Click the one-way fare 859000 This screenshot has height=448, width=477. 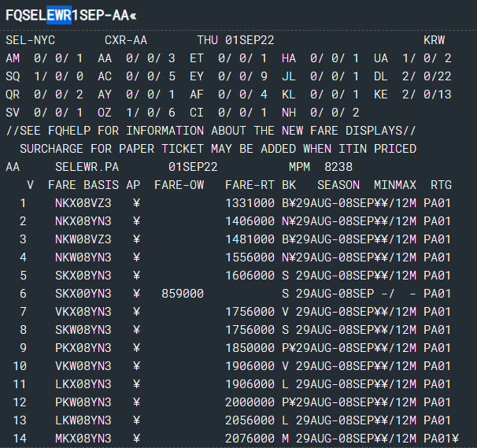(x=183, y=294)
